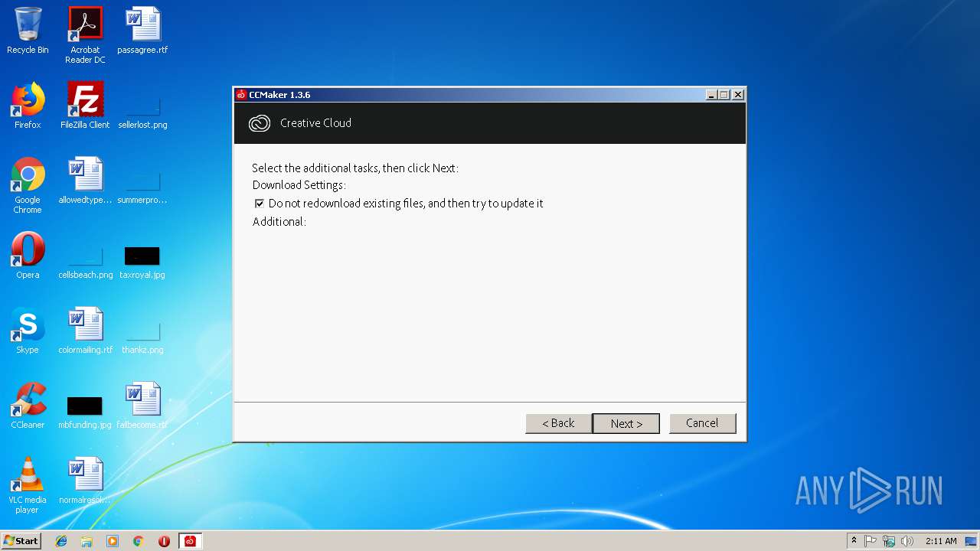Click the CCMaker title bar icon
The width and height of the screenshot is (980, 551).
[241, 95]
